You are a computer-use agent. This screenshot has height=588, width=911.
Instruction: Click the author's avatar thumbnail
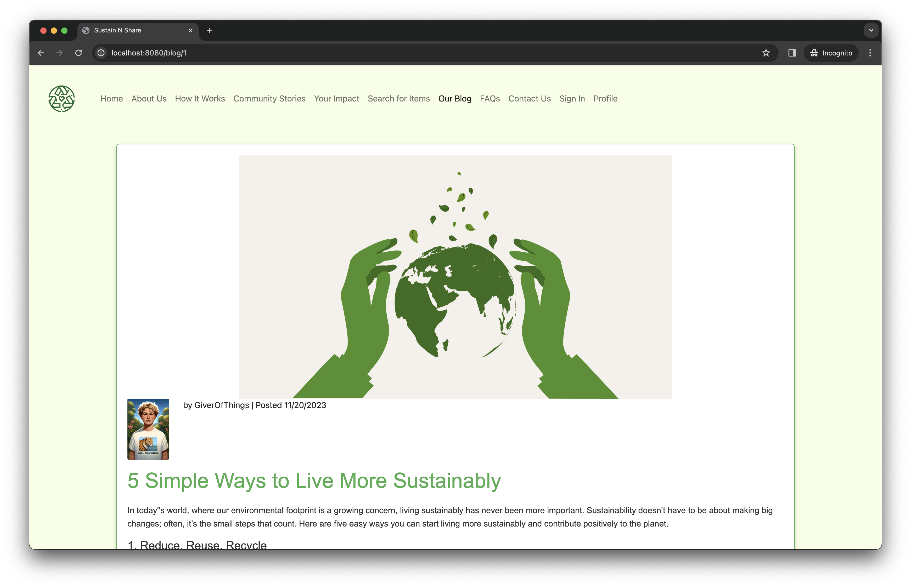point(148,429)
